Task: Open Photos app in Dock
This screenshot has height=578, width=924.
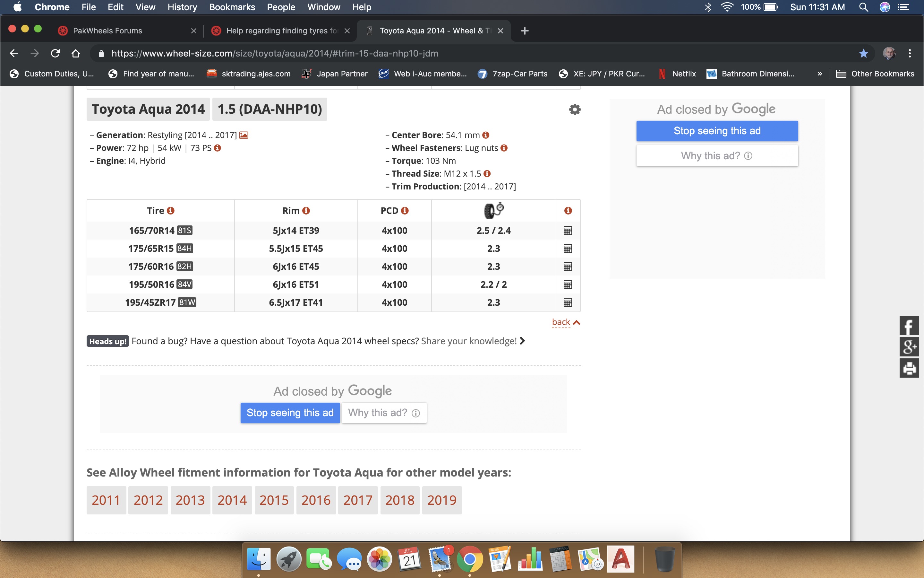Action: (379, 559)
